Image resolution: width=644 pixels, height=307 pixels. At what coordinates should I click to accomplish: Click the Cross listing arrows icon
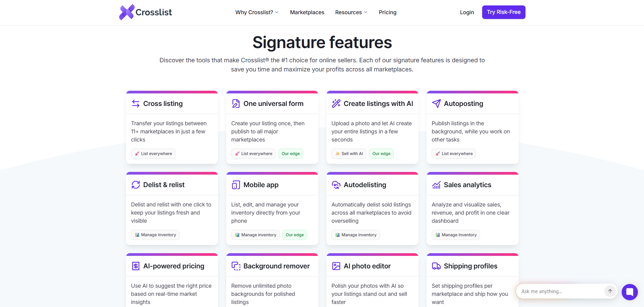136,104
